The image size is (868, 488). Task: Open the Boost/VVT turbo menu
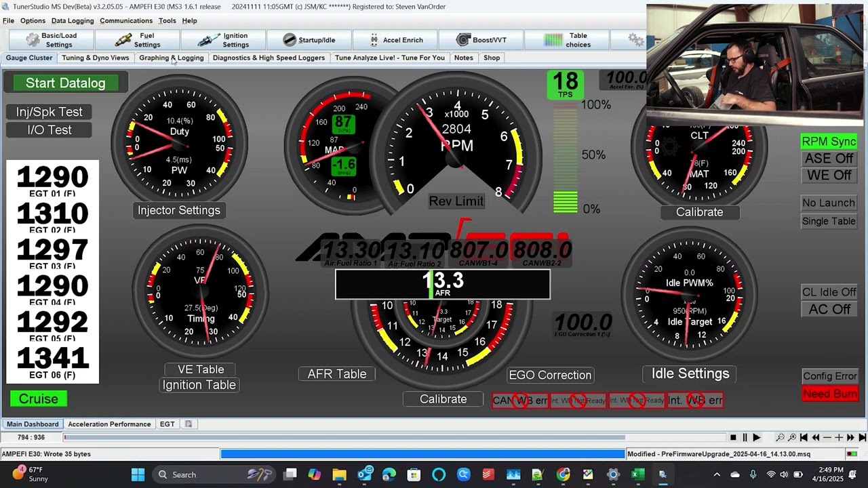481,40
